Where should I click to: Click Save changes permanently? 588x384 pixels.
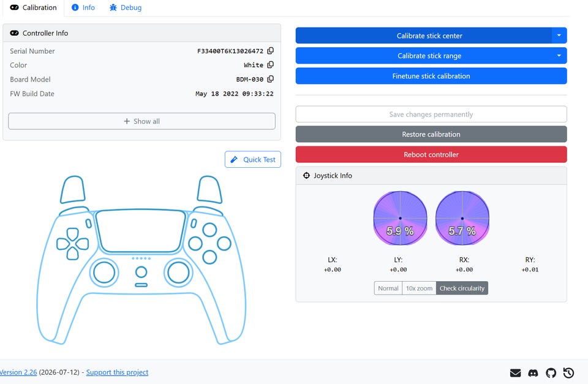coord(431,115)
